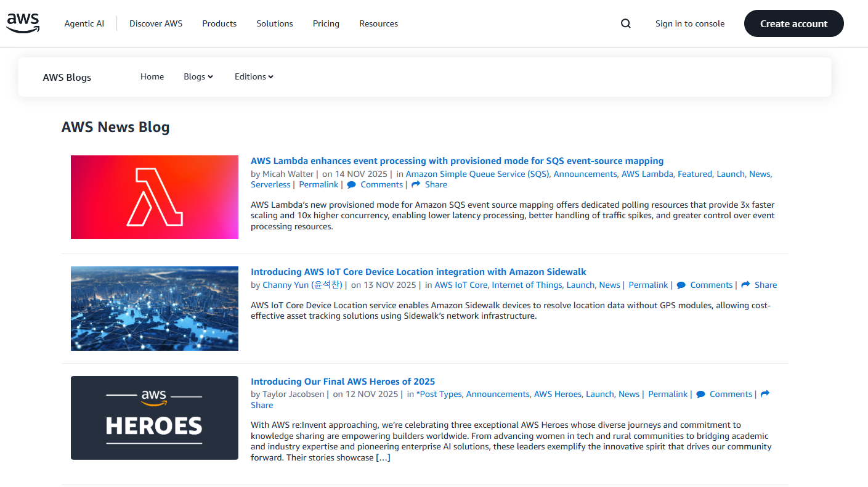Open the AWS Heroes thumbnail image
The image size is (868, 487).
coord(154,417)
